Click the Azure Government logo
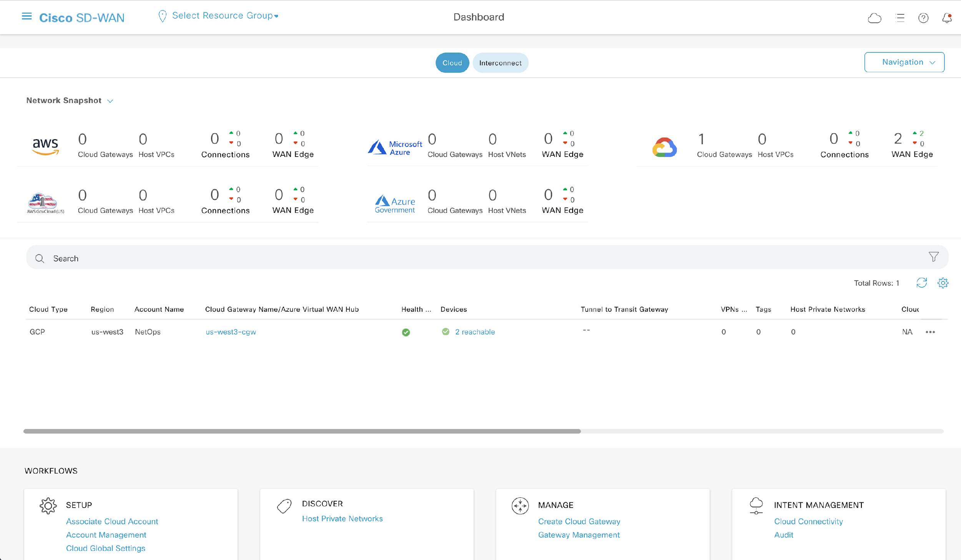This screenshot has height=560, width=961. coord(395,204)
